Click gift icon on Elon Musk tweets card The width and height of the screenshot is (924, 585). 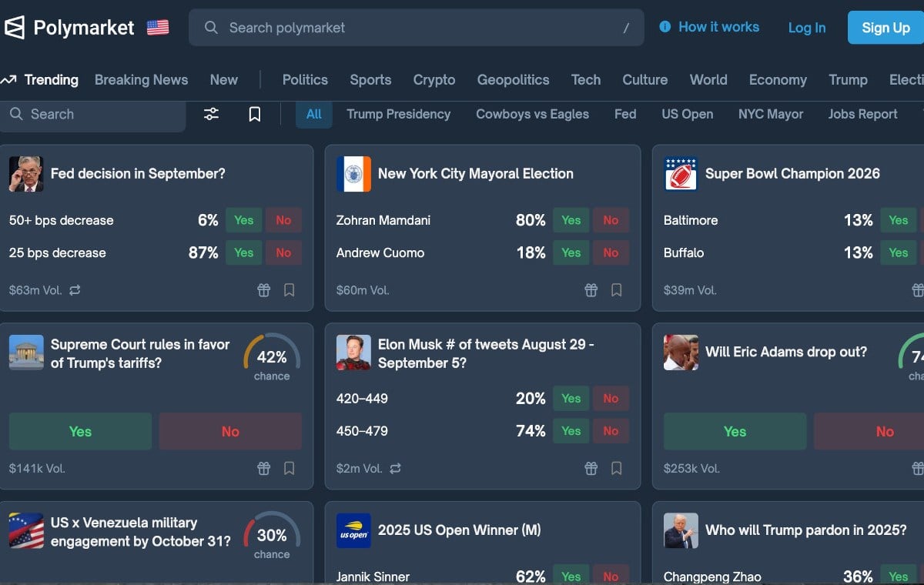(x=591, y=468)
